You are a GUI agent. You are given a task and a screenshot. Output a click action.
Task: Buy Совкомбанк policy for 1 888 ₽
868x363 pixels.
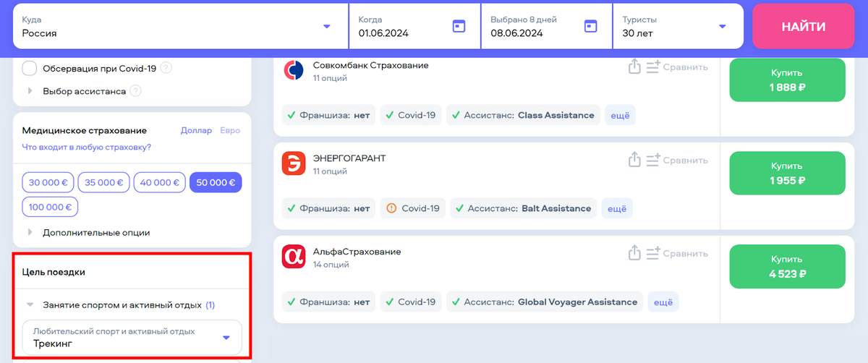tap(787, 80)
